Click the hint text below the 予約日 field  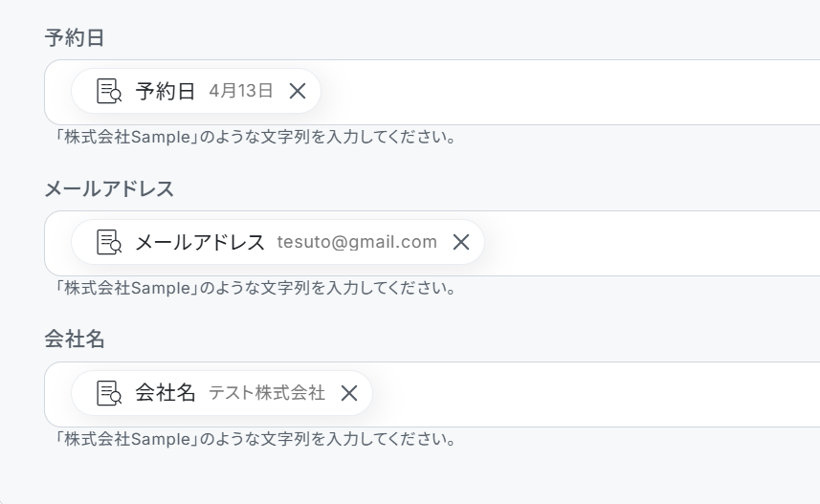[255, 138]
